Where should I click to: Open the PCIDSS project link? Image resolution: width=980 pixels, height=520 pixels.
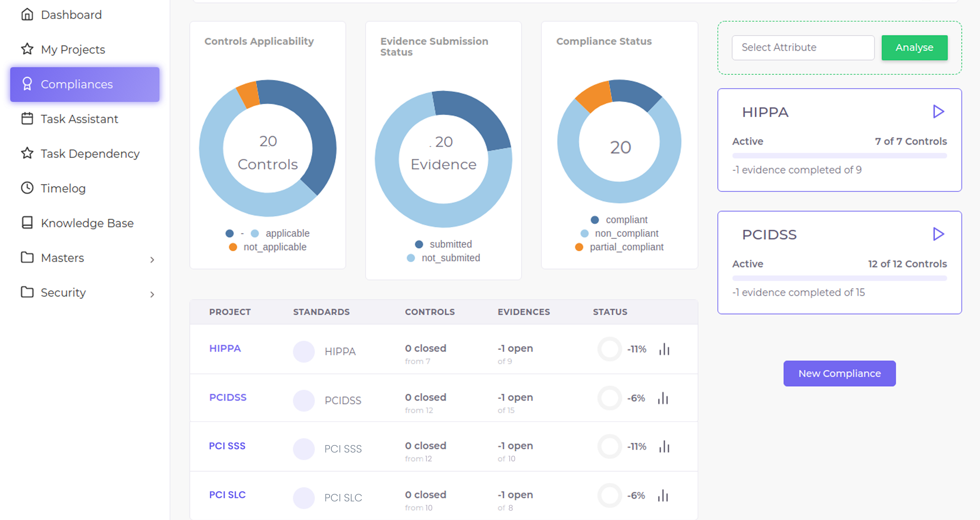[227, 397]
